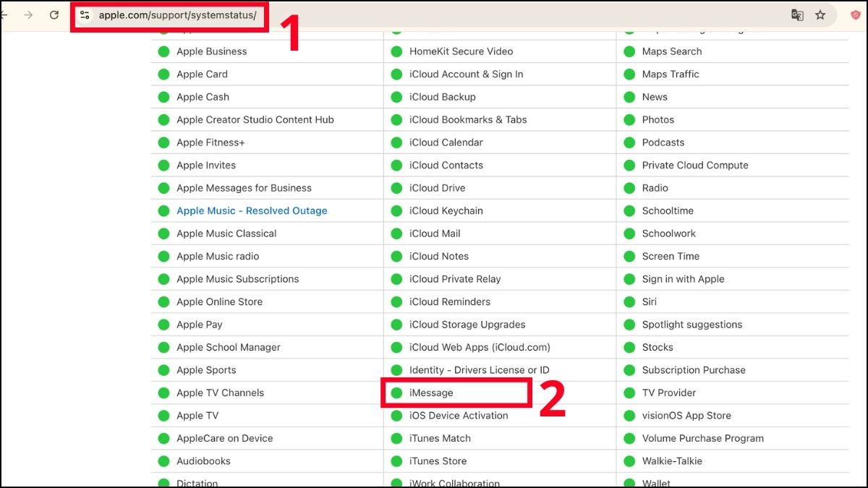This screenshot has width=868, height=488.
Task: Select Apple School Manager entry
Action: pyautogui.click(x=229, y=348)
